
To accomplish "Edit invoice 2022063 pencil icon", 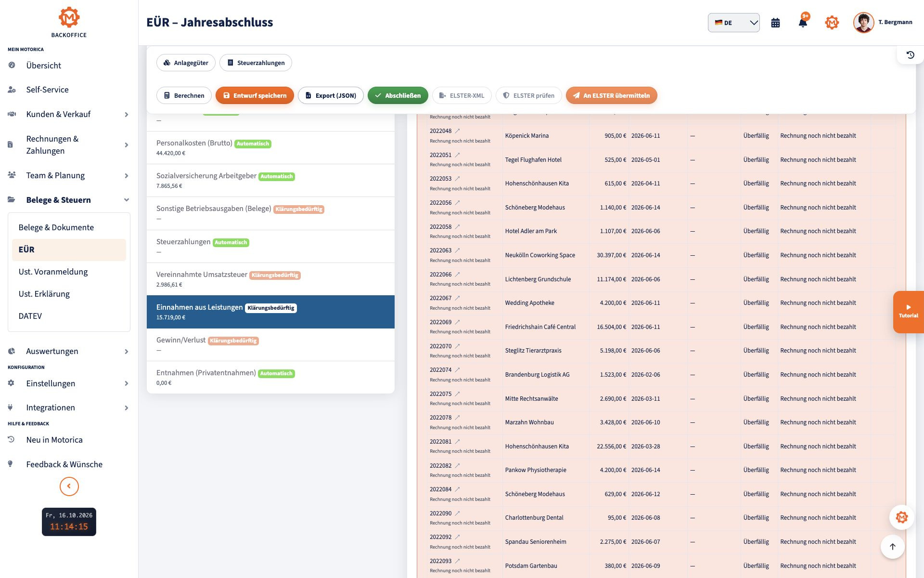I will click(458, 250).
